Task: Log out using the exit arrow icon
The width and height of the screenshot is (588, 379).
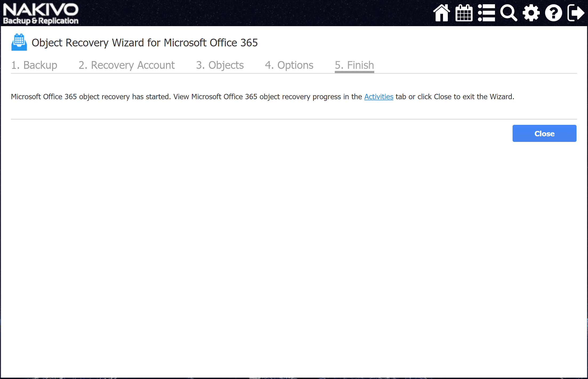Action: [576, 13]
